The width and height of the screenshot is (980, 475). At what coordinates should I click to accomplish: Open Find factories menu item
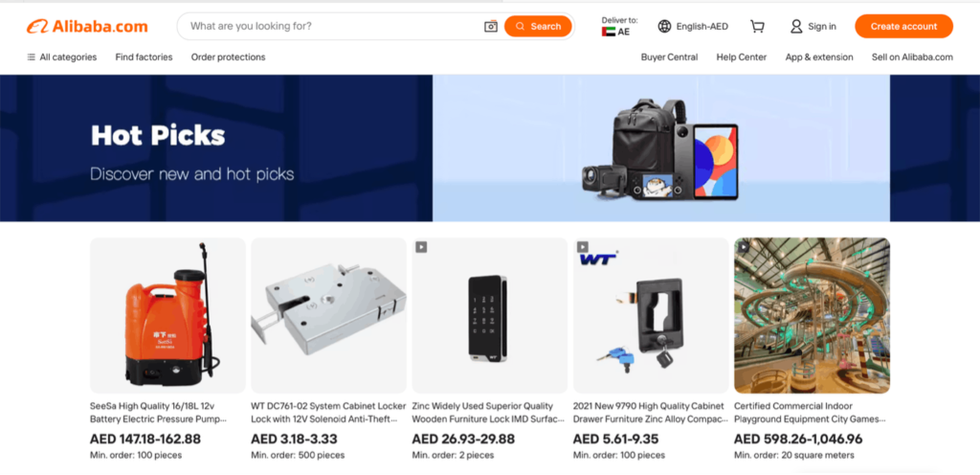(x=144, y=57)
